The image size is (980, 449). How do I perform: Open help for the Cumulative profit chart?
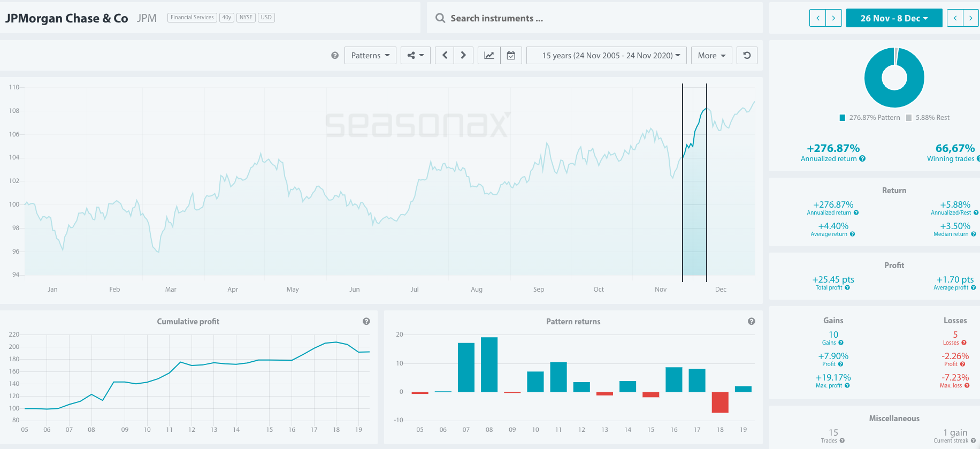tap(366, 321)
